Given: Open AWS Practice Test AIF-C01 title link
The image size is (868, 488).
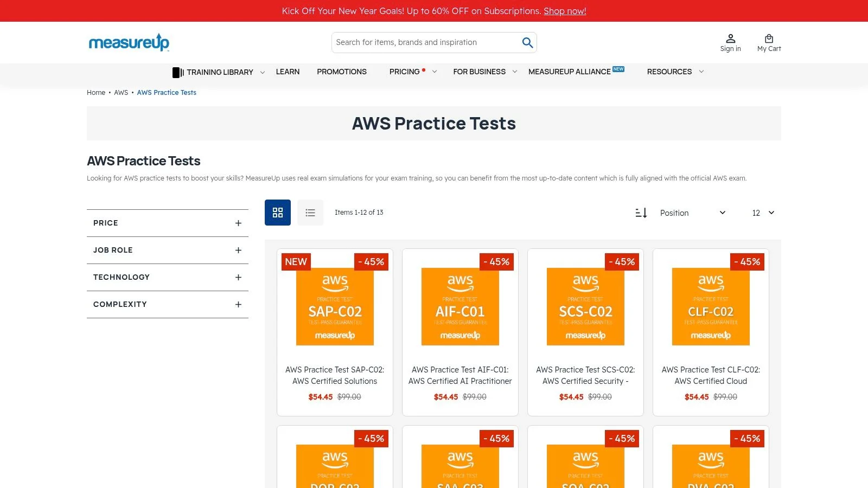Looking at the screenshot, I should [x=460, y=375].
